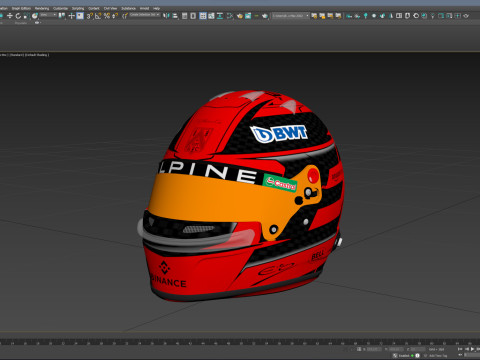Open the Civil View menu
Image resolution: width=480 pixels, height=360 pixels.
click(110, 8)
